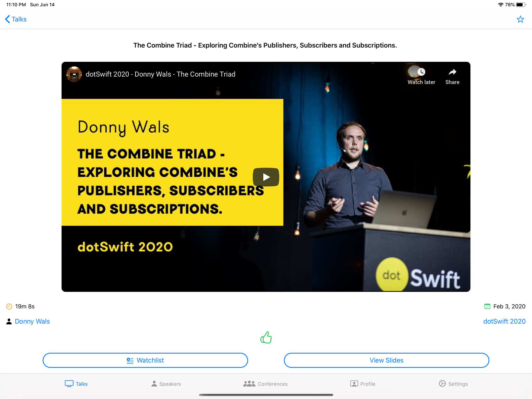Toggle the favorite star icon
532x399 pixels.
click(520, 19)
